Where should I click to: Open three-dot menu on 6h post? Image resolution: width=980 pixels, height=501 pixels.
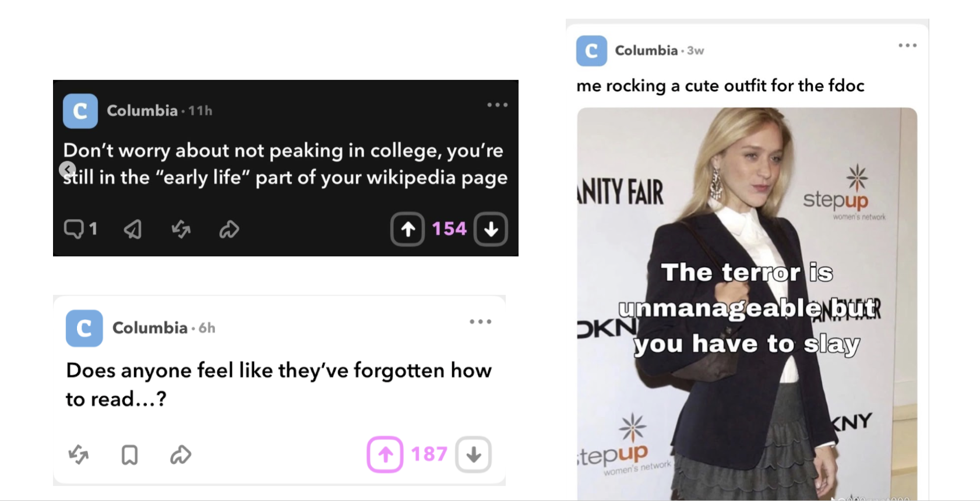coord(481,322)
